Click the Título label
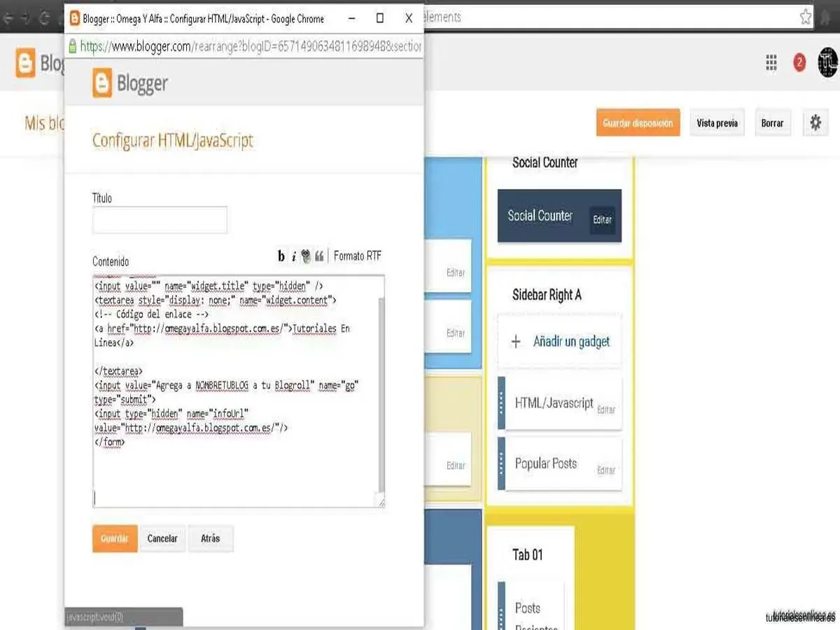This screenshot has width=840, height=630. click(102, 198)
